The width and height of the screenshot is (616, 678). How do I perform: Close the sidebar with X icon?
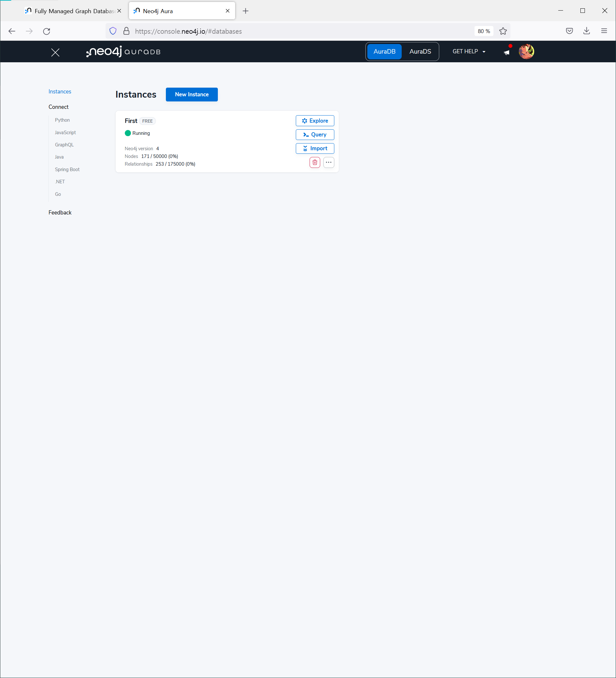tap(56, 52)
